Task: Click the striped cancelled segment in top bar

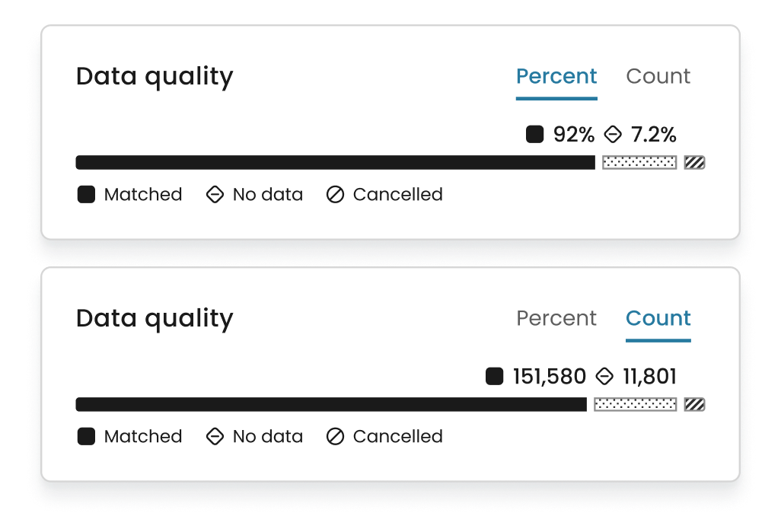Action: 694,162
